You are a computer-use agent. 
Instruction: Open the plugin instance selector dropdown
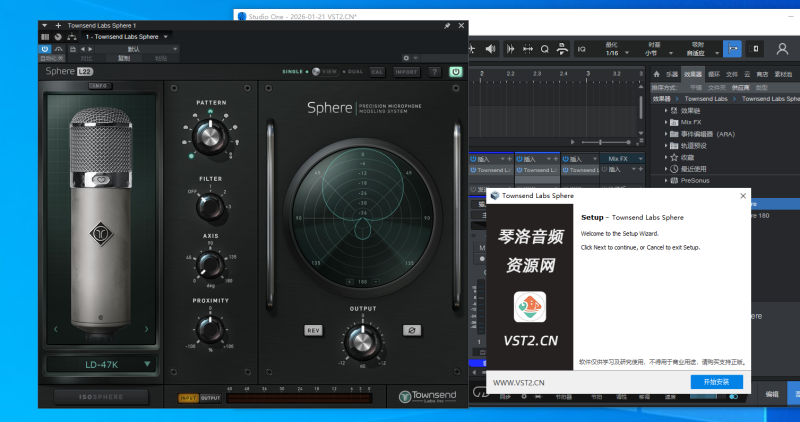(x=127, y=36)
